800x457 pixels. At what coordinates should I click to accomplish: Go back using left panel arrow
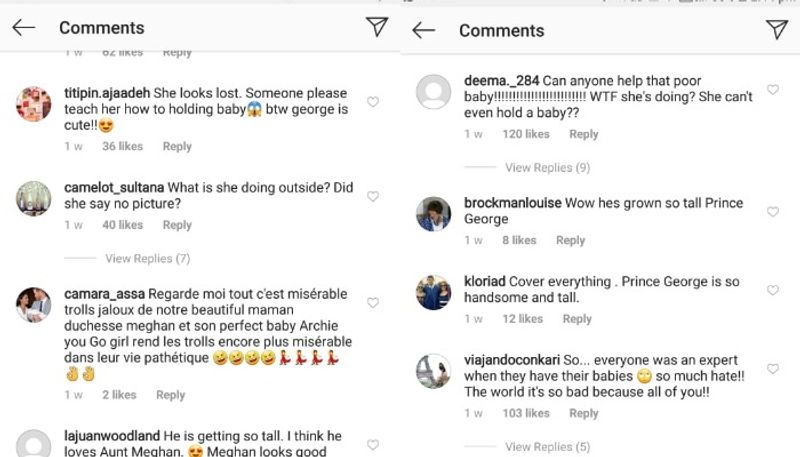[x=23, y=28]
